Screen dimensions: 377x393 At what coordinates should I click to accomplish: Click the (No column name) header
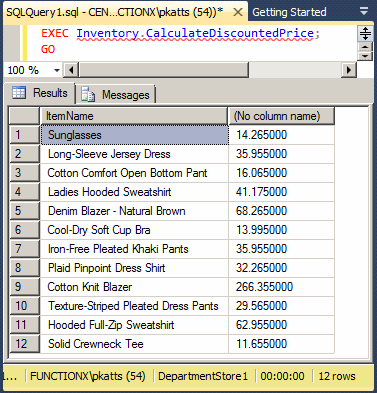(281, 116)
